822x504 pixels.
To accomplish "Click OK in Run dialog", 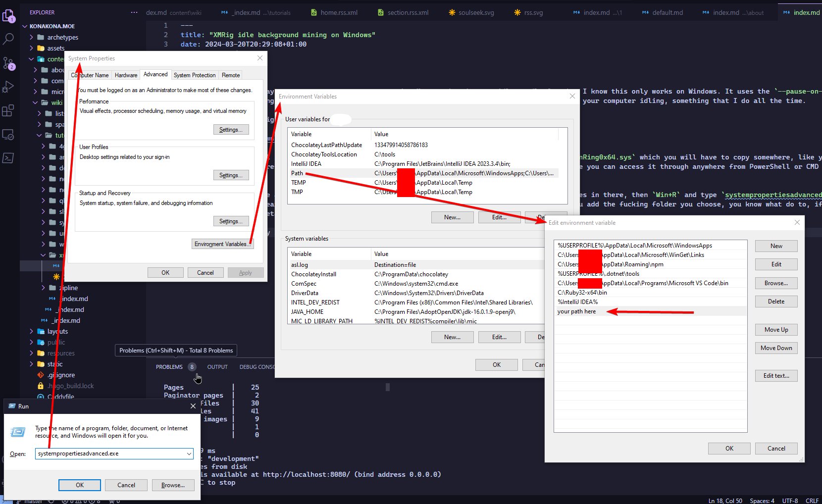I will pyautogui.click(x=80, y=485).
